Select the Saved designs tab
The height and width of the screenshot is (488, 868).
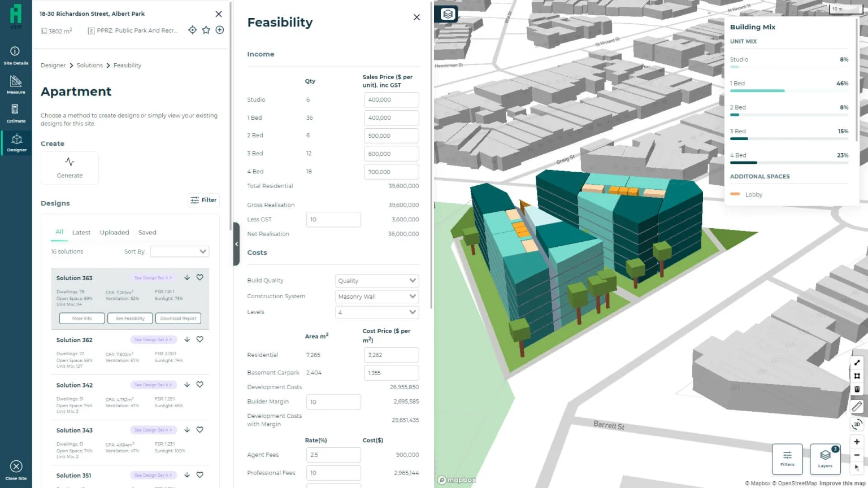pos(147,233)
